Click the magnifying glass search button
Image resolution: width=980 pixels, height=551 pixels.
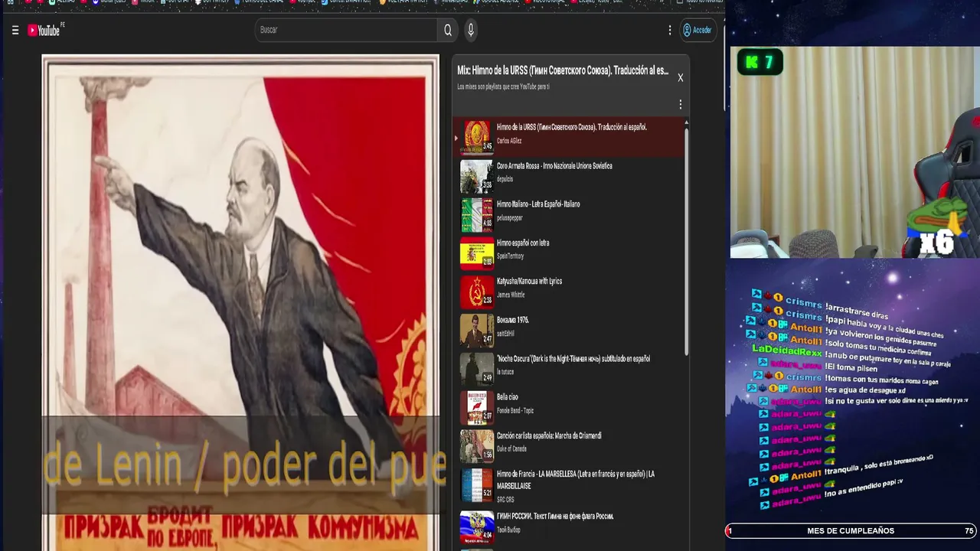(448, 30)
